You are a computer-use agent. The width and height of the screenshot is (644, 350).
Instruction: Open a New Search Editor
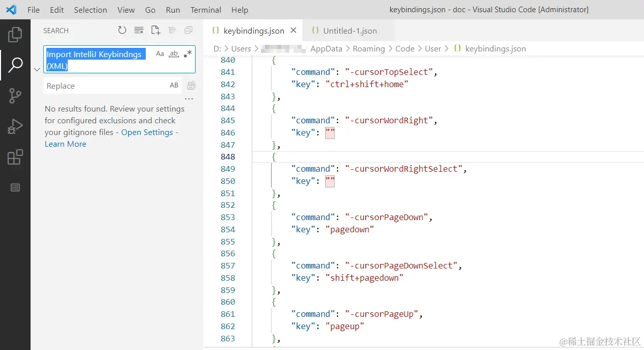pos(155,31)
